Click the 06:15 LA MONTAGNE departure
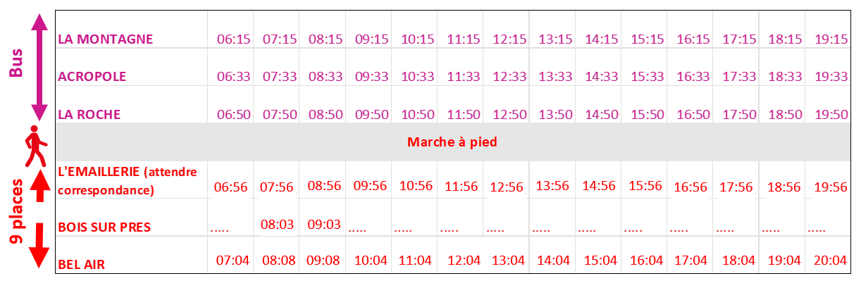The height and width of the screenshot is (288, 868). pos(233,39)
